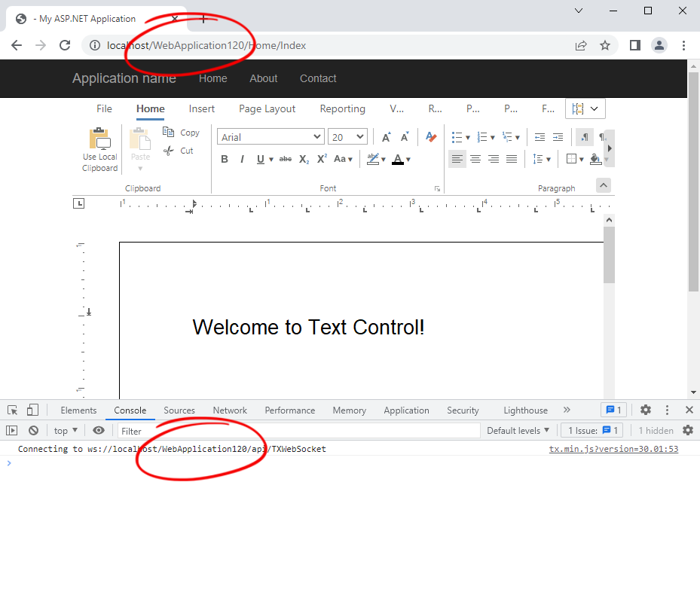Click the tab stop type selector on ruler
This screenshot has width=700, height=595.
point(78,203)
